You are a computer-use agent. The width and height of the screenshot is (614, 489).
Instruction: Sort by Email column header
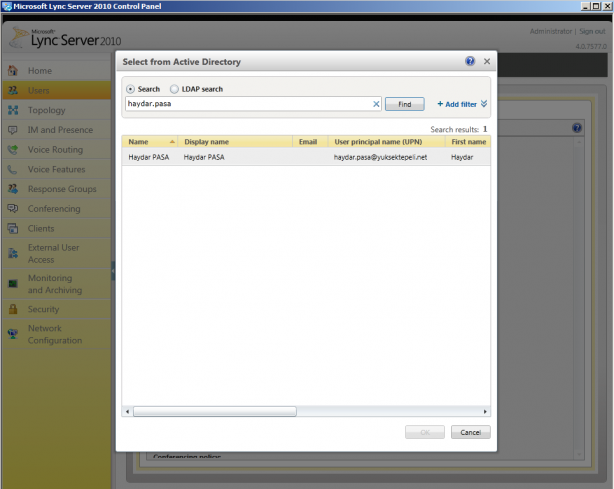(x=310, y=142)
